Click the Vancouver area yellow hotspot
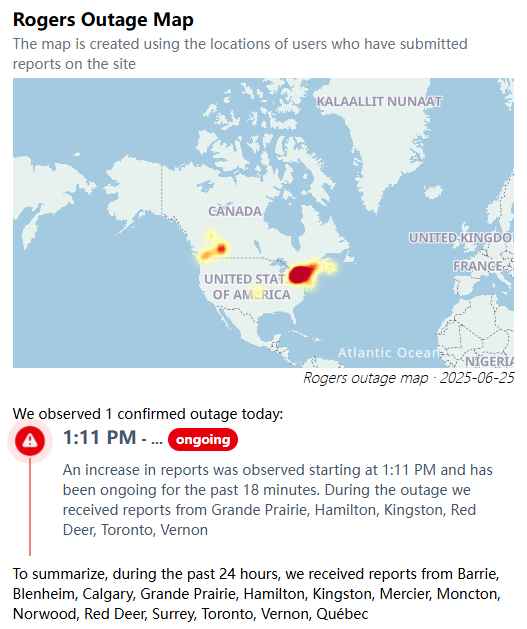This screenshot has height=629, width=527. point(206,254)
